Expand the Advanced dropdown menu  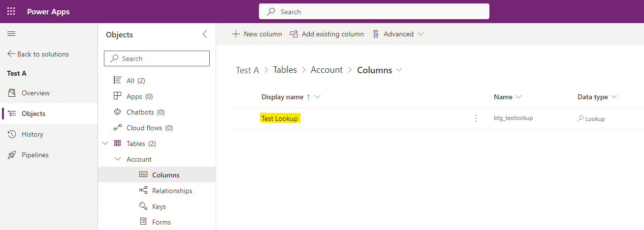(398, 34)
